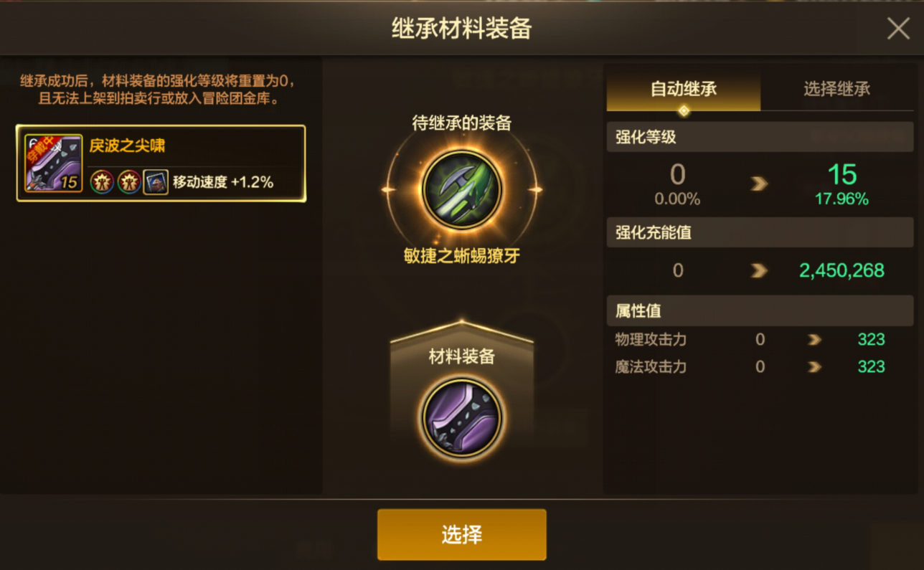Screen dimensions: 924x570
Task: Select the 戾波之尖啸 item name
Action: coord(127,146)
